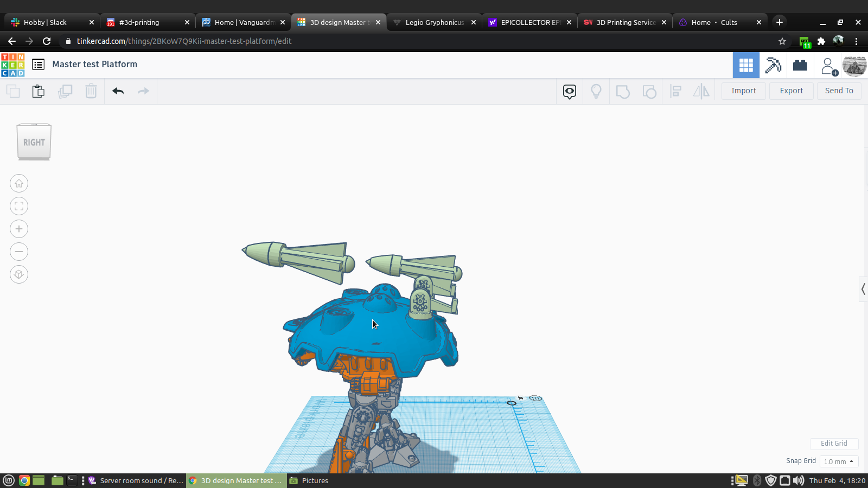The height and width of the screenshot is (488, 868).
Task: Open the clock showing Thu Feb 4, 18:20
Action: pyautogui.click(x=837, y=480)
